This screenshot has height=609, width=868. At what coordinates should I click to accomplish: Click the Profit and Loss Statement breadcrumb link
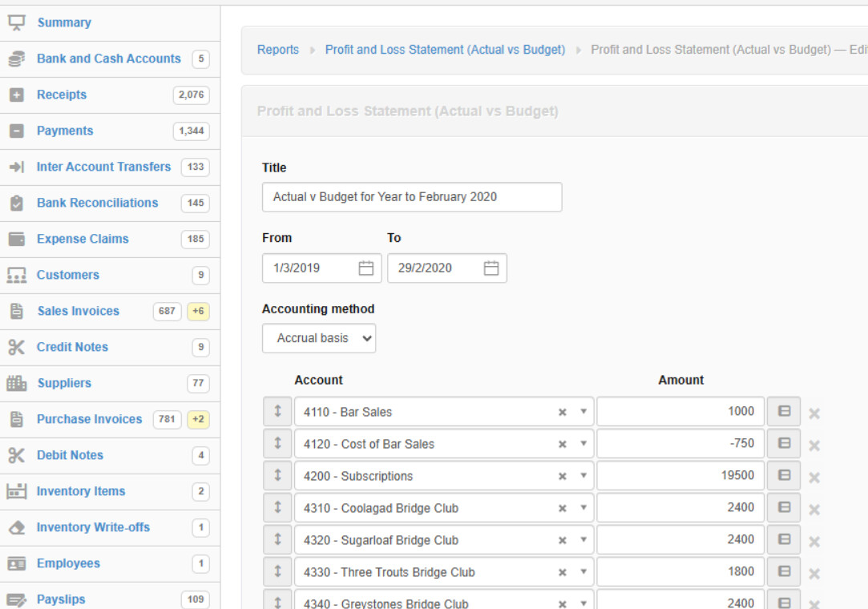[x=445, y=50]
